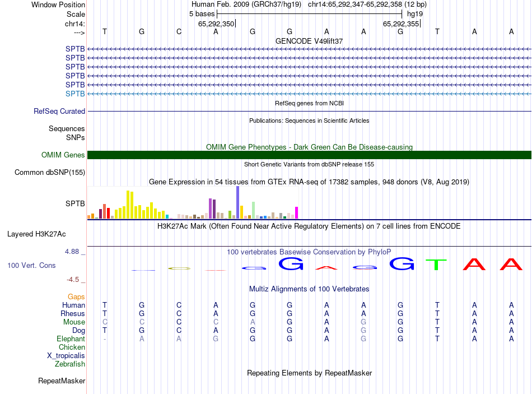
Task: Click the 65,292,355 coordinate marker
Action: 401,24
